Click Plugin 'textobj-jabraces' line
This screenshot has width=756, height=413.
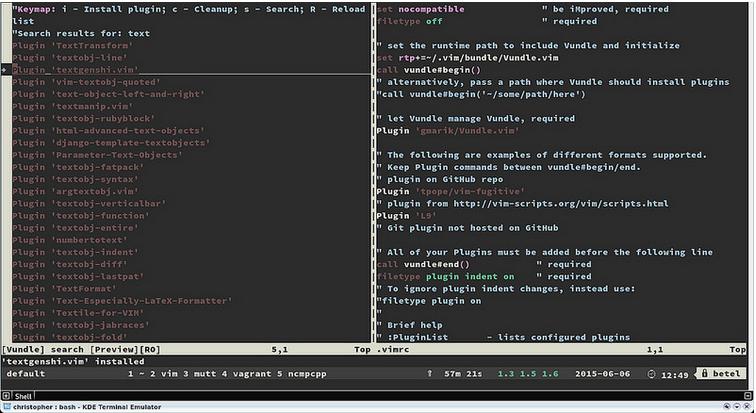click(81, 325)
